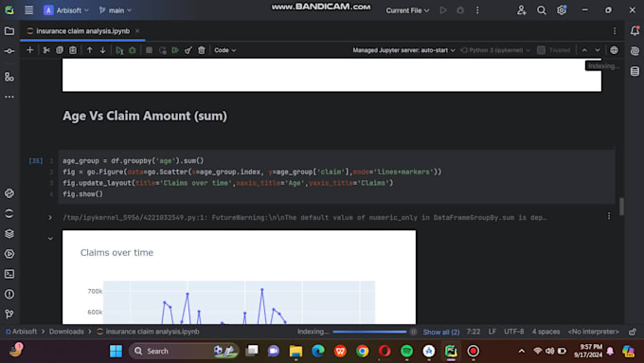Viewport: 644px width, 363px height.
Task: Click Arbisoft breadcrumb in status bar
Action: pos(22,332)
